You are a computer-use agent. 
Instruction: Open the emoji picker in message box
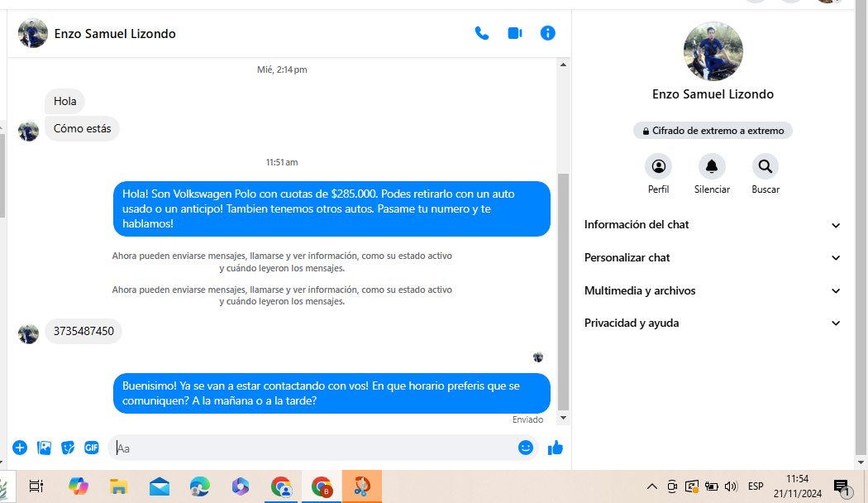click(x=525, y=448)
